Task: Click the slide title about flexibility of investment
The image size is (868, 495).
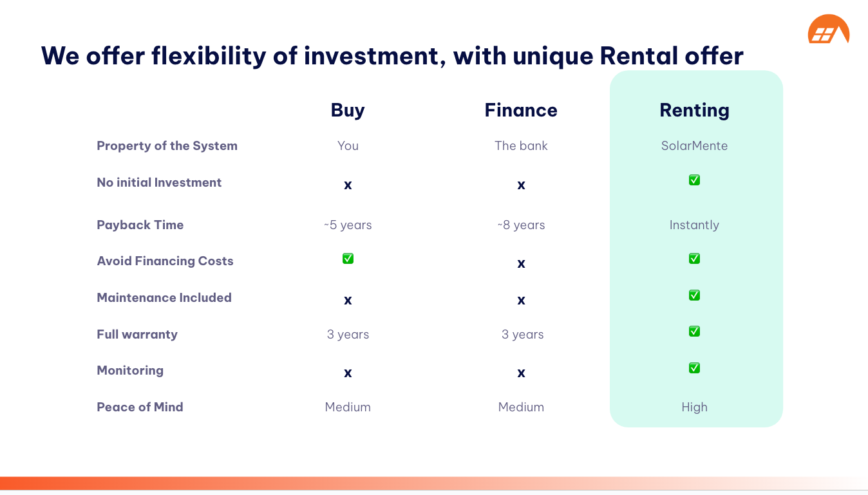Action: coord(392,56)
